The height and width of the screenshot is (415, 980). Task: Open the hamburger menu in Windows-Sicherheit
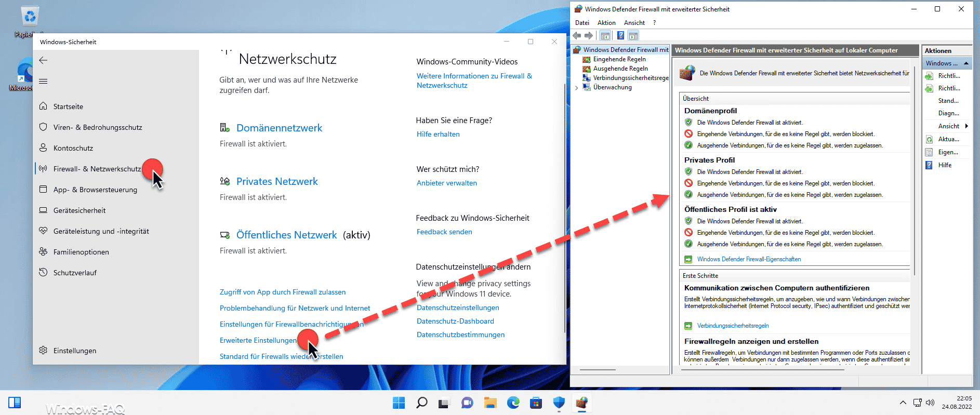43,81
